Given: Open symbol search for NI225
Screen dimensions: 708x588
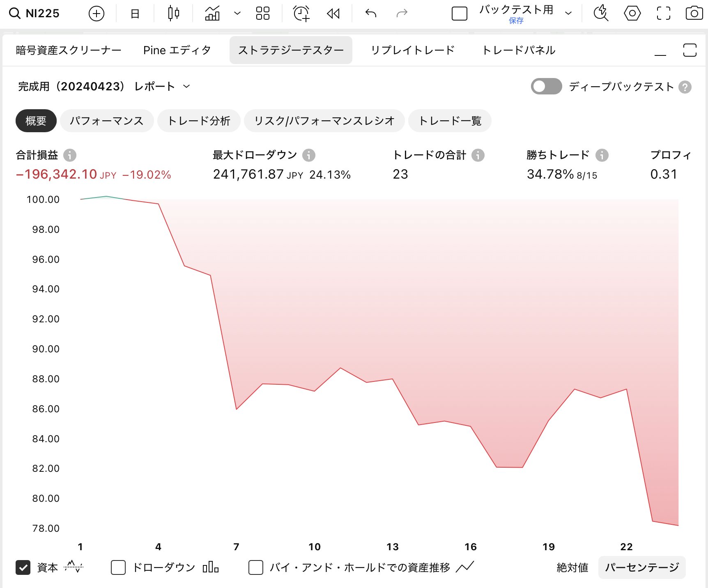Looking at the screenshot, I should (x=34, y=14).
